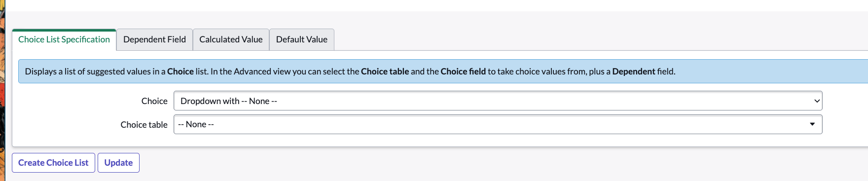
Task: Select the Default Value tab
Action: 301,39
